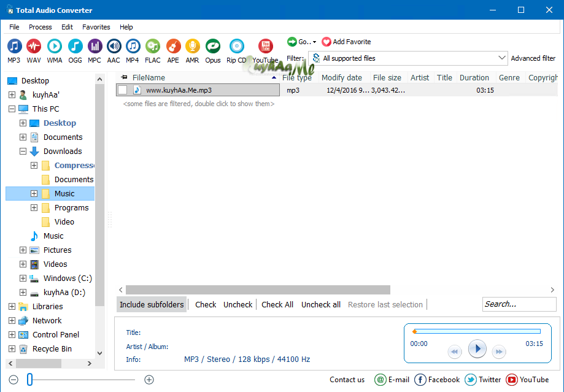The width and height of the screenshot is (564, 392).
Task: Choose WMA output format icon
Action: coord(55,47)
